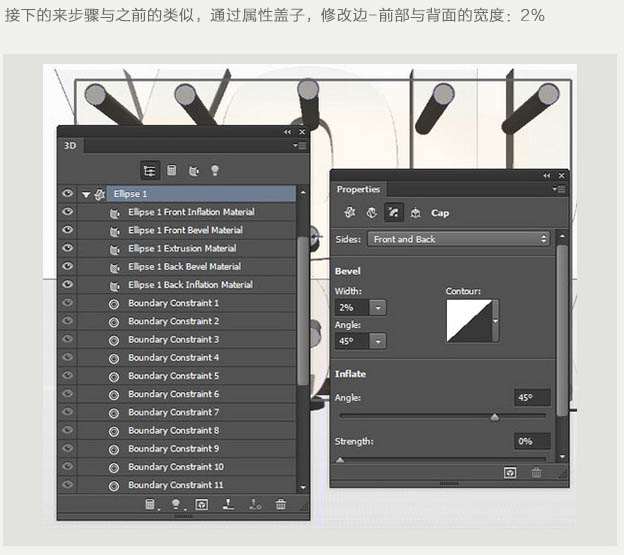Screen dimensions: 624x555
Task: Switch to the 3D panel tab
Action: [x=70, y=146]
